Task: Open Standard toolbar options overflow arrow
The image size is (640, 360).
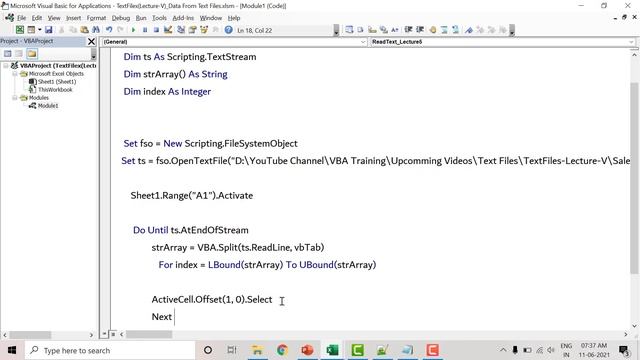Action: [x=336, y=30]
